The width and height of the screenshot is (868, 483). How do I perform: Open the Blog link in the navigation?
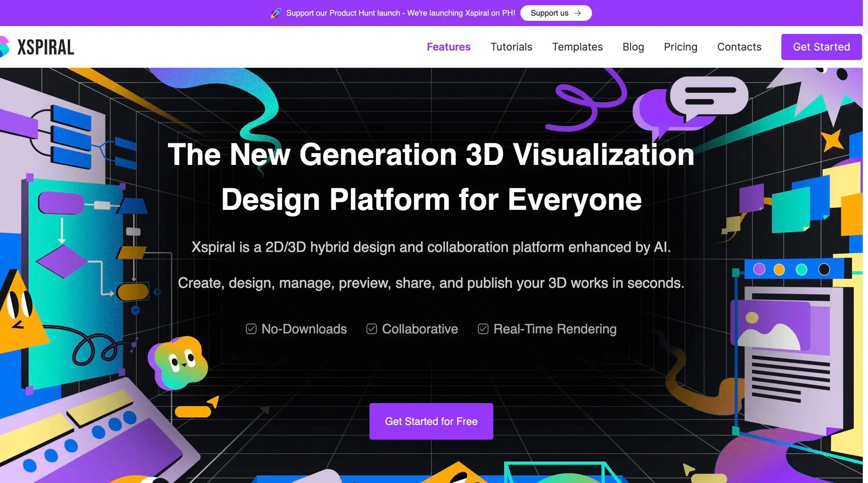(633, 47)
